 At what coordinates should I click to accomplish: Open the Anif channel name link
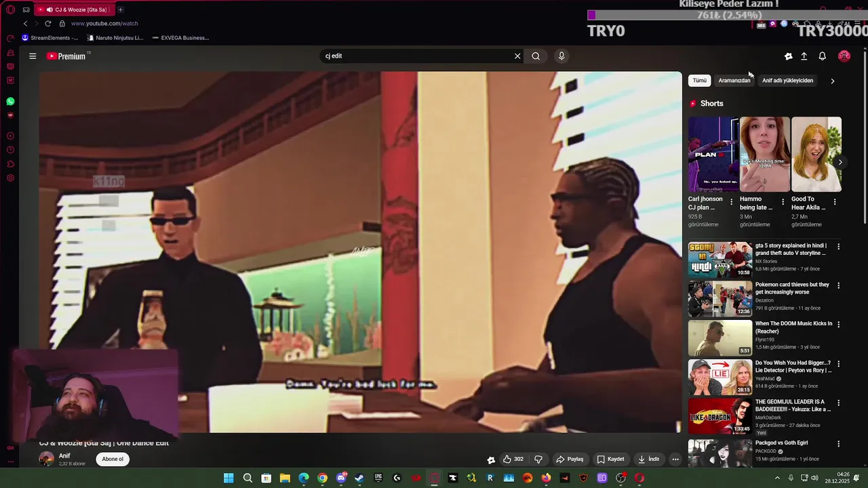click(64, 455)
